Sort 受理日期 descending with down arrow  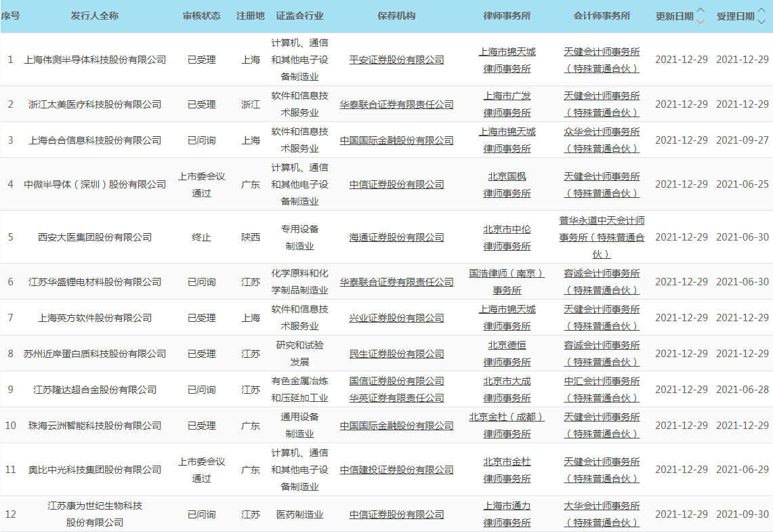[x=761, y=21]
